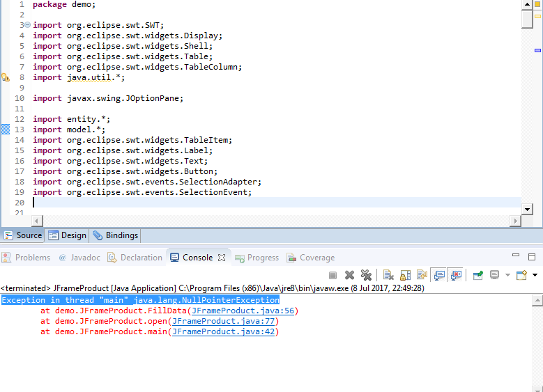Click the warning marker at line 8
The width and height of the screenshot is (543, 392).
coord(5,77)
